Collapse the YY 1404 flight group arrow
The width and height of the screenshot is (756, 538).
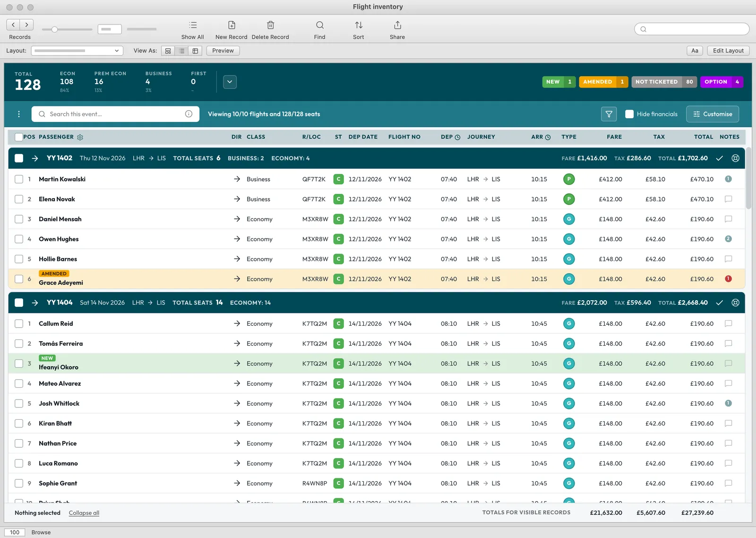pyautogui.click(x=35, y=303)
